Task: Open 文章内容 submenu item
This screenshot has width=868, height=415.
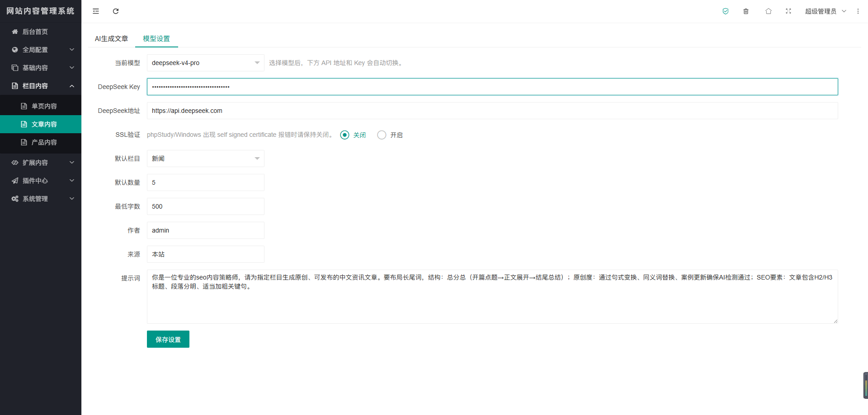Action: (41, 124)
